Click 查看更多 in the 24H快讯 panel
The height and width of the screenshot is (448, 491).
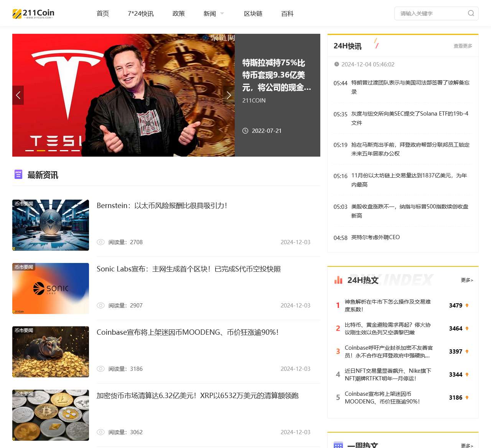[x=462, y=46]
